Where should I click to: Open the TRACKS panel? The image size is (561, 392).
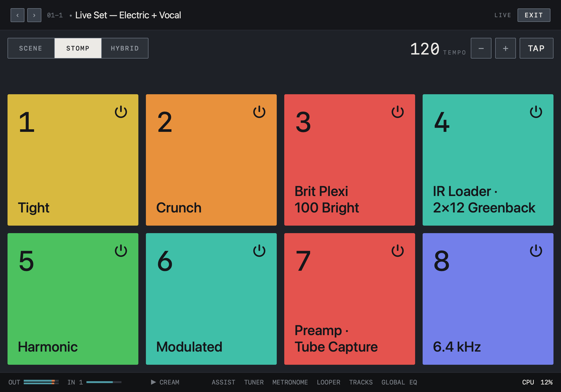click(x=361, y=382)
